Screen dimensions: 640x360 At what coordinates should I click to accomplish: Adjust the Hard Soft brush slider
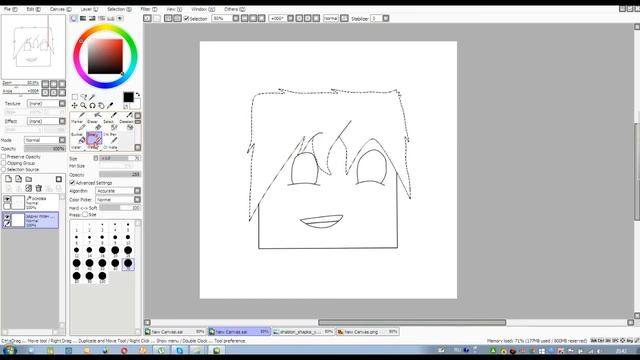120,208
